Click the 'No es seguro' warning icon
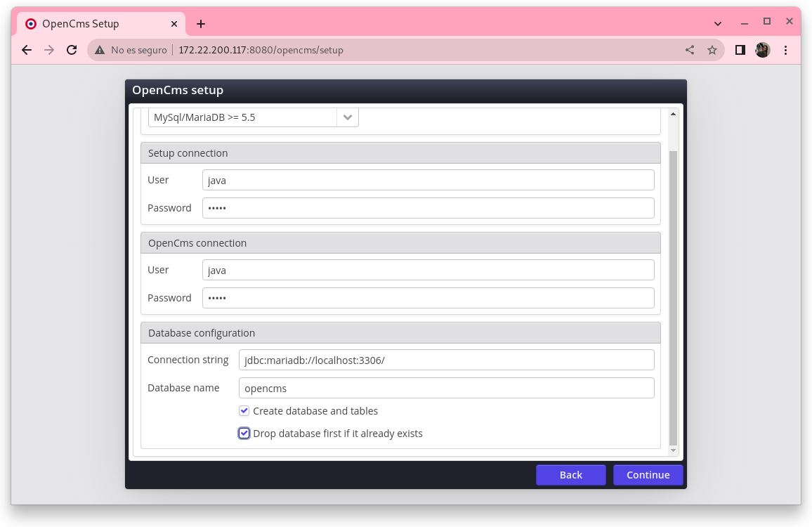This screenshot has width=812, height=527. (x=100, y=50)
